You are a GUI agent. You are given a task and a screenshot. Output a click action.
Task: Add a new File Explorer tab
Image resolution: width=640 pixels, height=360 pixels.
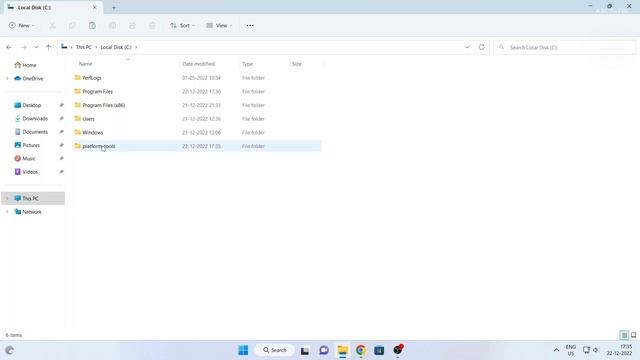coord(114,7)
